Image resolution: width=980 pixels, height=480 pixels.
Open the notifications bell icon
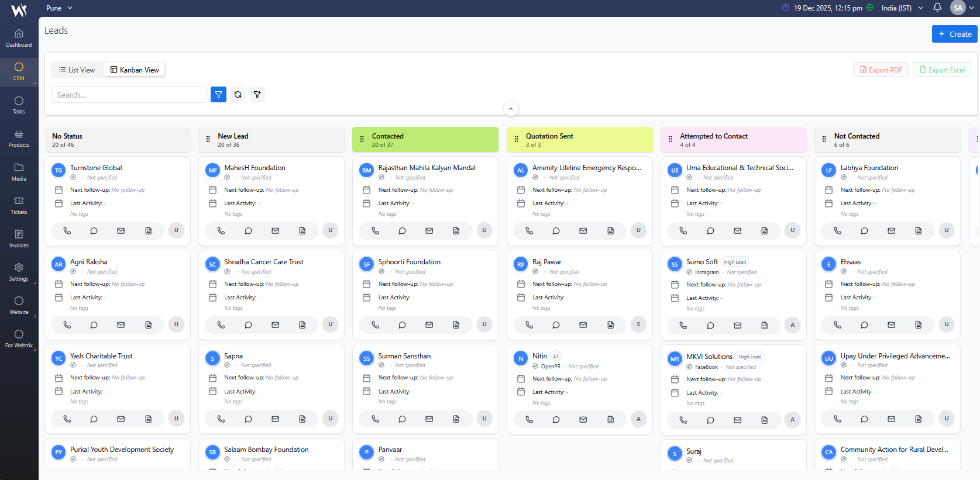[937, 8]
